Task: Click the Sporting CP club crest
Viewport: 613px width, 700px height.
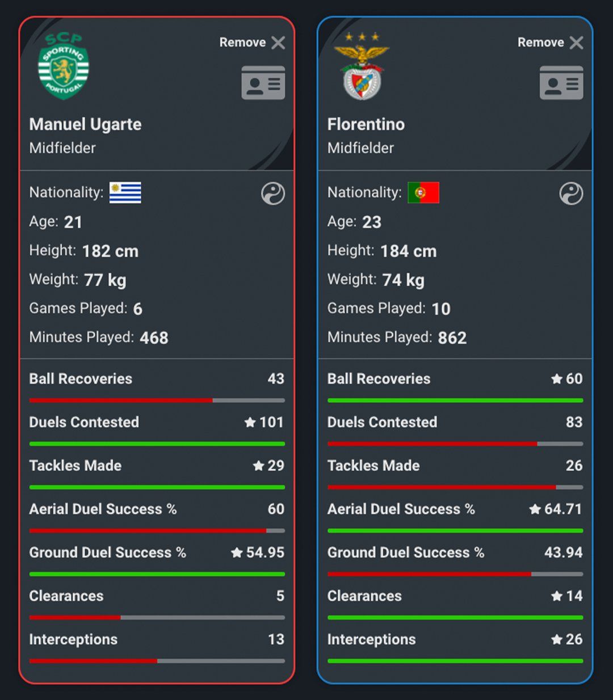Action: (64, 66)
